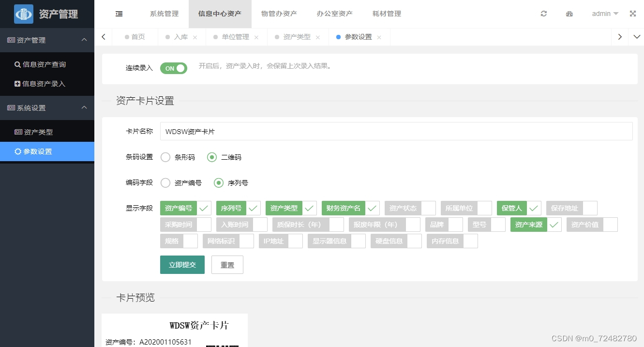Open the 信息中心资产 top menu
Screen dimensions: 644x347
(220, 14)
